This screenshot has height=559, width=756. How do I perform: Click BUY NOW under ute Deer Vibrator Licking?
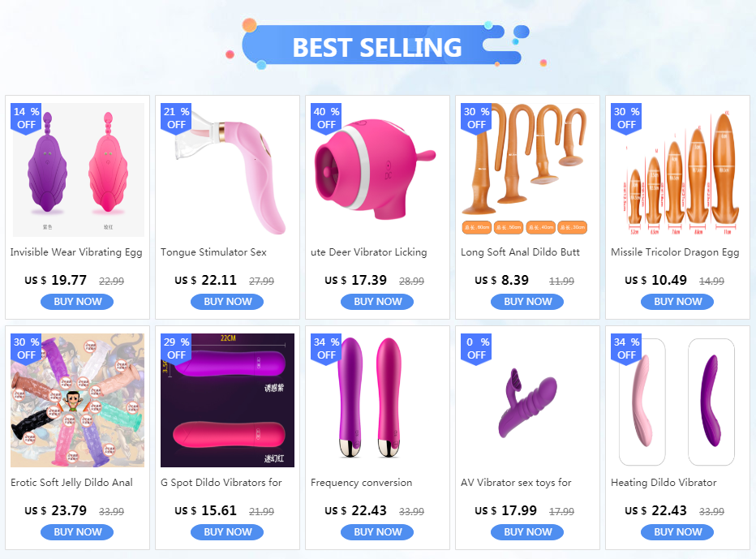377,302
